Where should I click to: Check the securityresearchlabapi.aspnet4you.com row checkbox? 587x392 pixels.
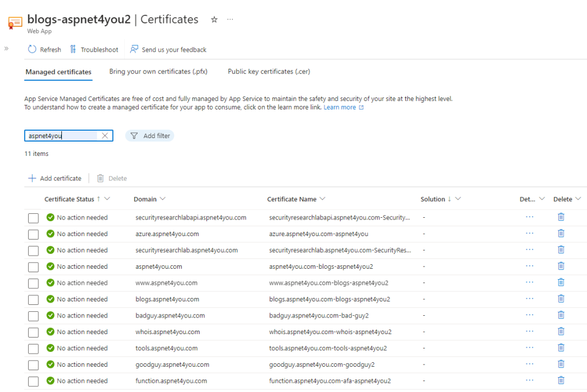click(x=33, y=218)
